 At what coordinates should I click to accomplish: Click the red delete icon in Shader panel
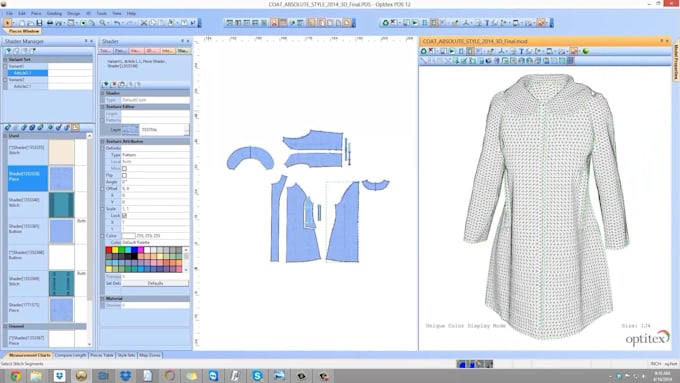pyautogui.click(x=114, y=84)
